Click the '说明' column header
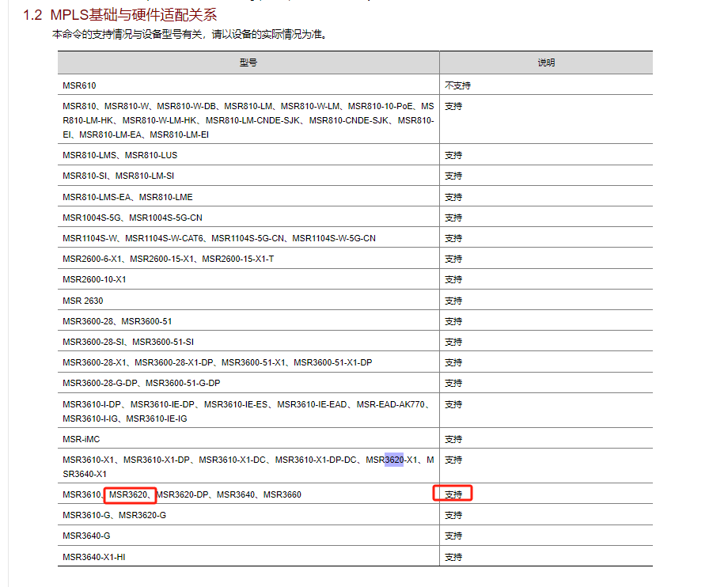 pos(546,62)
